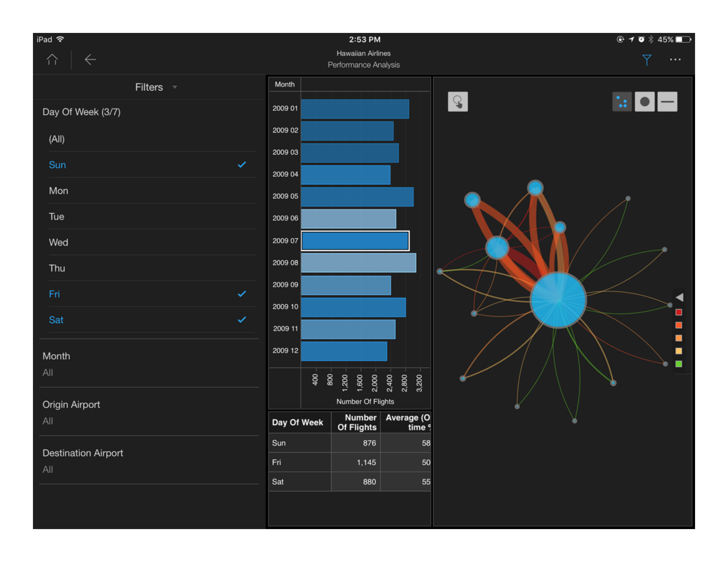Select the 2009 01 bar

[355, 109]
